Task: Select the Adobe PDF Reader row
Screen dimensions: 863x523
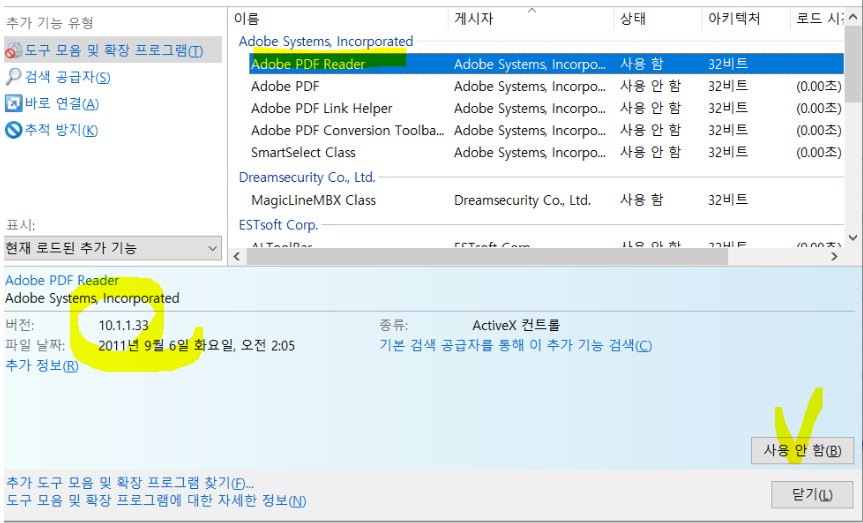Action: 546,64
